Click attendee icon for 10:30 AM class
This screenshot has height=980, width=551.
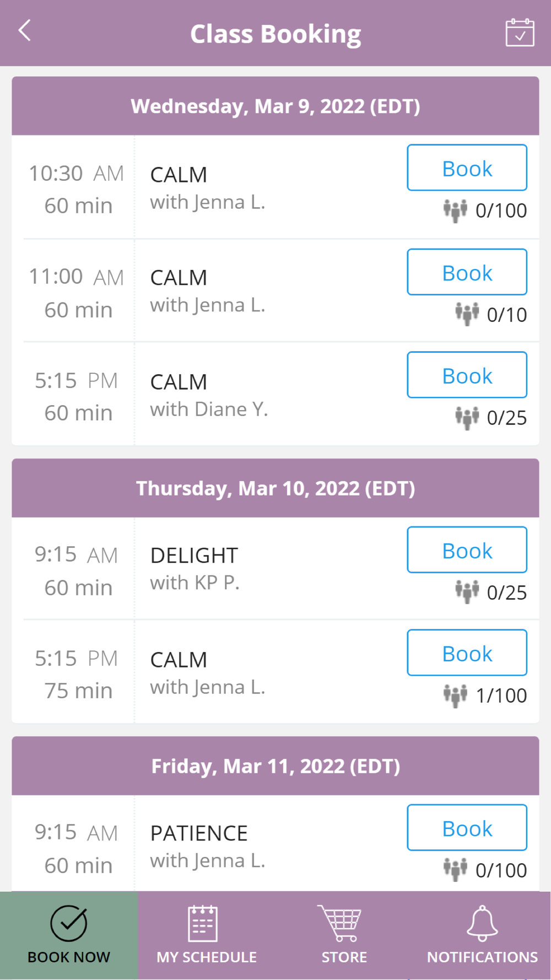point(455,210)
